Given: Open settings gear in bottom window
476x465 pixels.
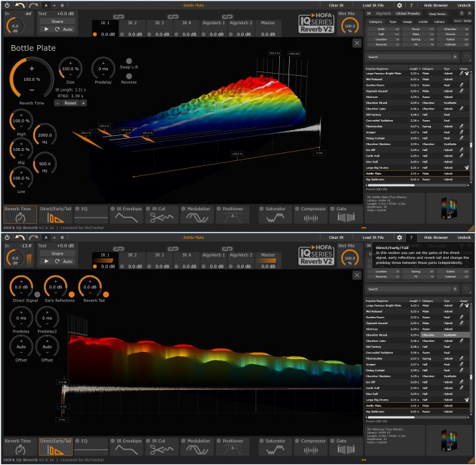Looking at the screenshot, I should click(399, 238).
